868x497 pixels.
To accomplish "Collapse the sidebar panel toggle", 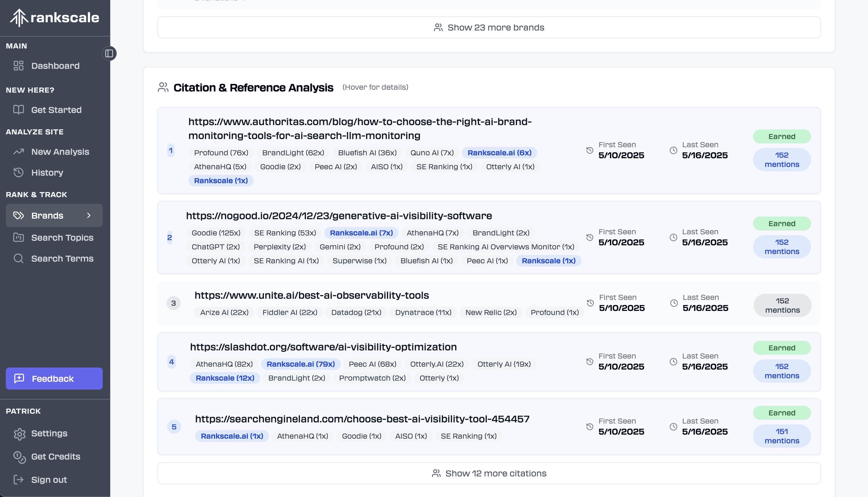I will pyautogui.click(x=109, y=54).
